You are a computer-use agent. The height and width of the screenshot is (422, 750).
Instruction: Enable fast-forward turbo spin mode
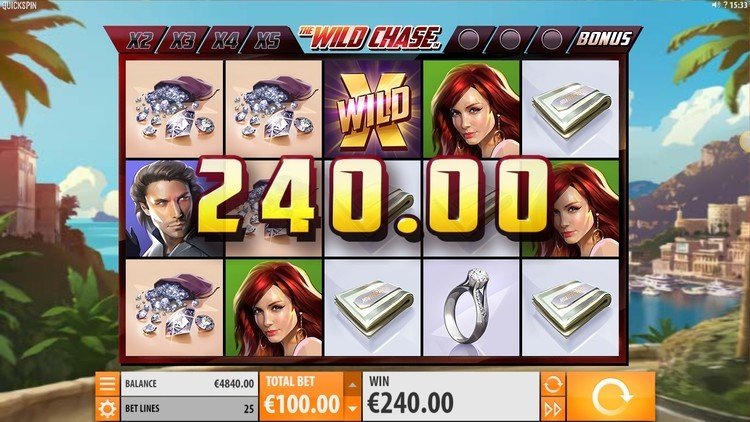tap(553, 409)
